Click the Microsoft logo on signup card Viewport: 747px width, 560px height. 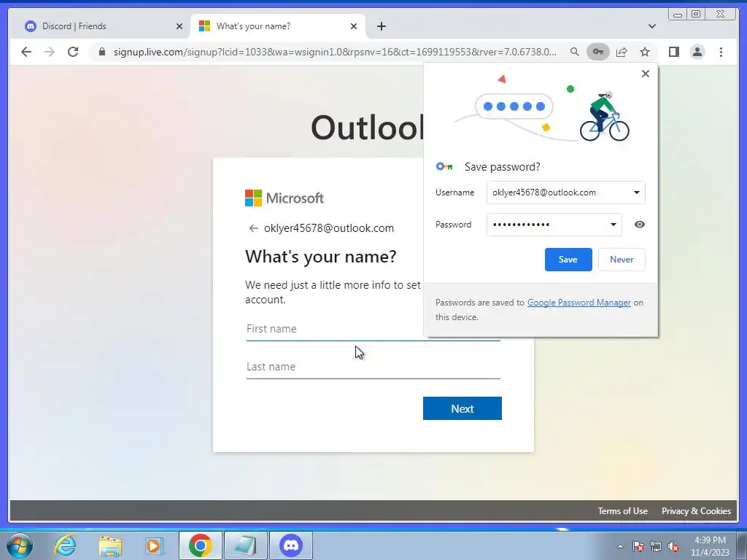(285, 198)
